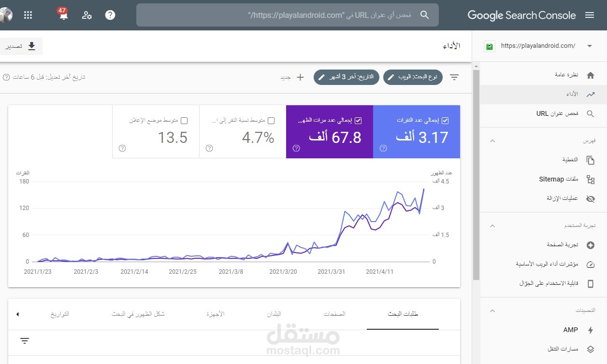
Task: Click the AMP lightning bolt icon
Action: point(591,330)
